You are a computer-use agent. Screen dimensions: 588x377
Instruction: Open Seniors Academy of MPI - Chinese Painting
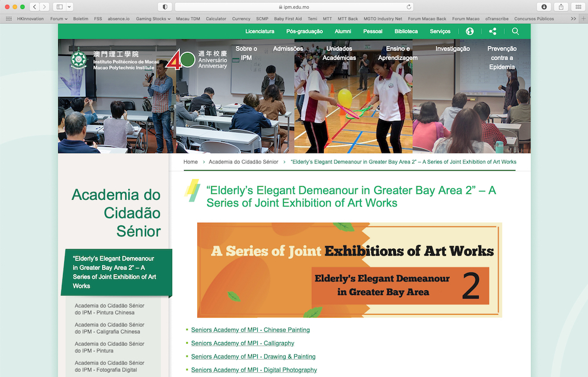click(251, 329)
